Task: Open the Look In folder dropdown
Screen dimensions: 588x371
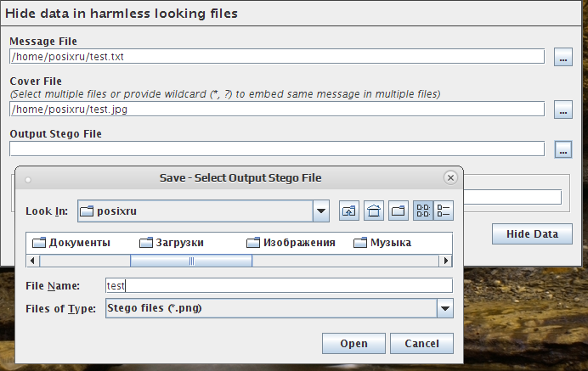Action: click(321, 211)
